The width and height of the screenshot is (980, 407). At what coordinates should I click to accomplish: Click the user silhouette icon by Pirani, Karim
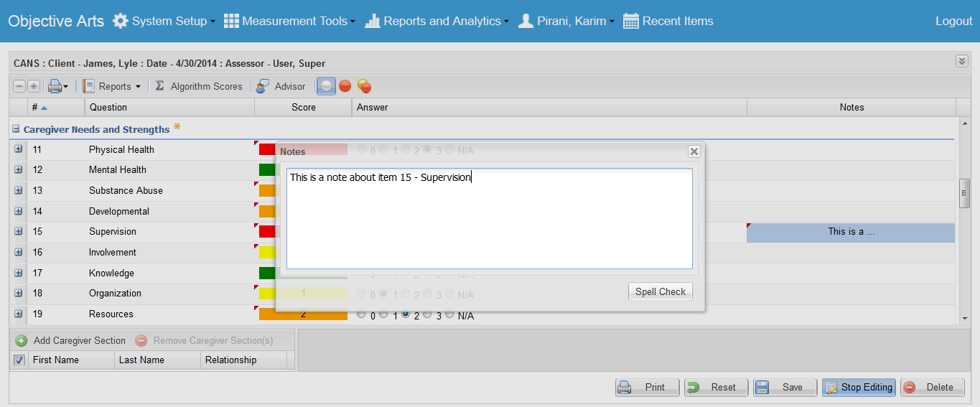tap(526, 21)
